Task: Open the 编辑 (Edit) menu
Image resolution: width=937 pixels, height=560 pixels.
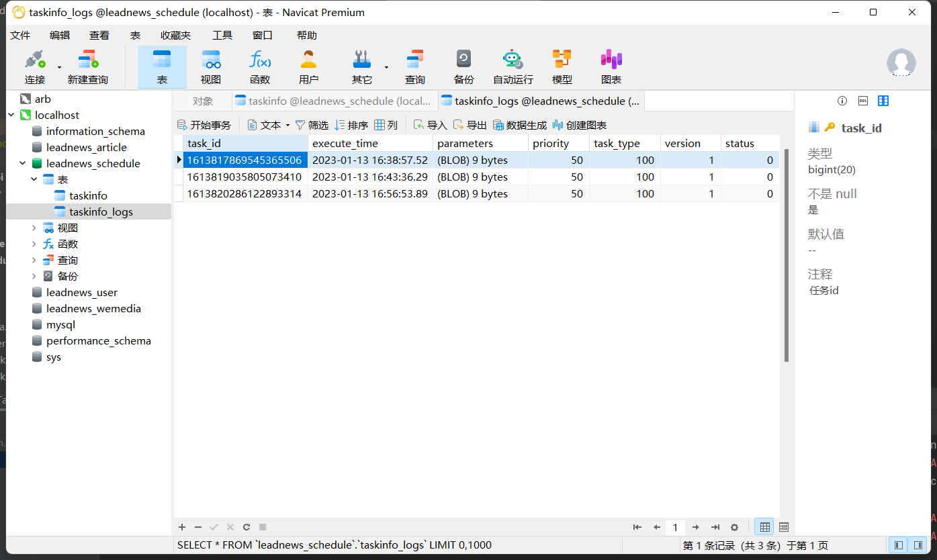Action: point(60,35)
